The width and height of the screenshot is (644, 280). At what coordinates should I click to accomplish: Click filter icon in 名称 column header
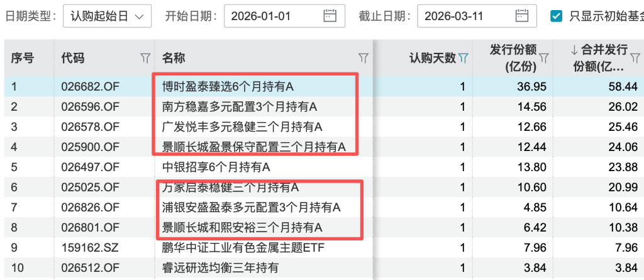[363, 58]
